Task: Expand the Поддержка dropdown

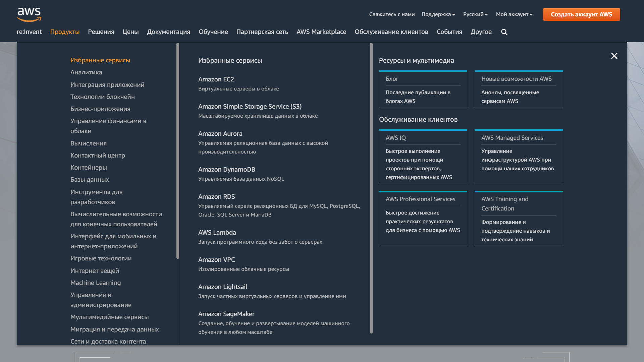Action: point(438,14)
